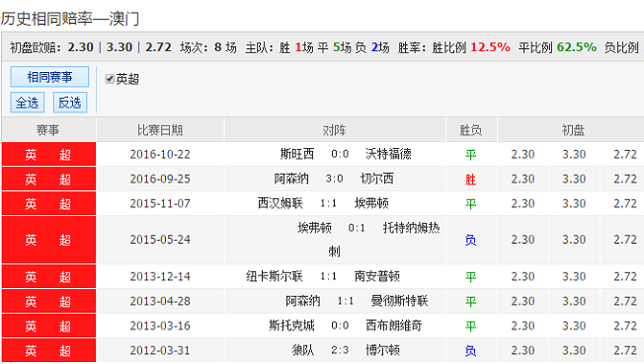
Task: Open team 埃弗顿 in the 2015-05-24 row
Action: (x=314, y=228)
